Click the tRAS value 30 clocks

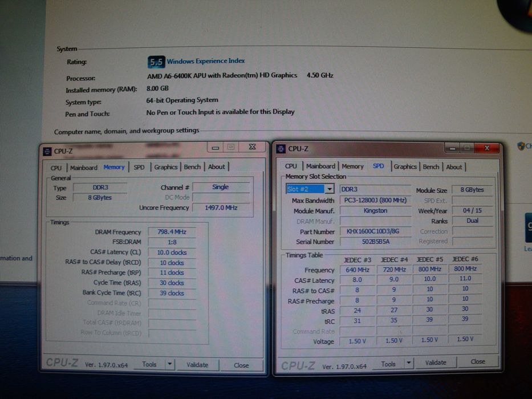(172, 283)
